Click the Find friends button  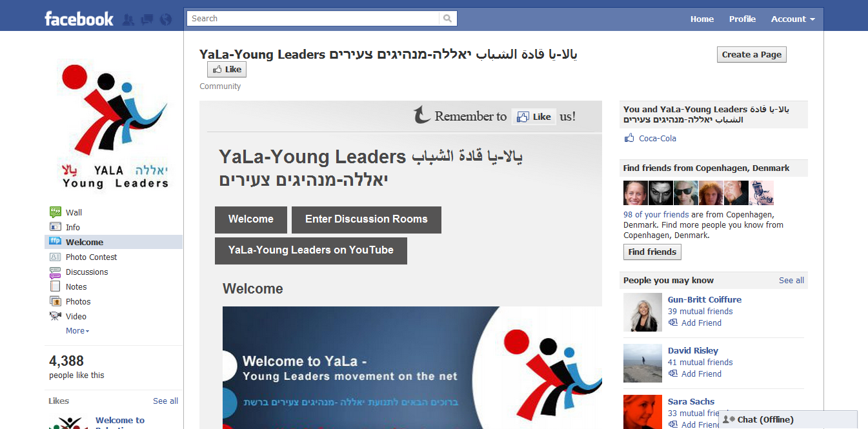click(x=652, y=252)
